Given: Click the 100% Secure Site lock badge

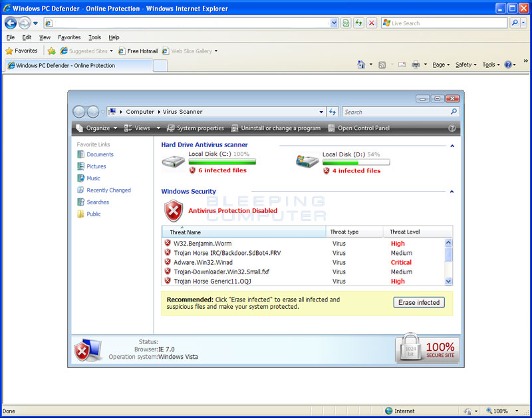Looking at the screenshot, I should pyautogui.click(x=426, y=349).
